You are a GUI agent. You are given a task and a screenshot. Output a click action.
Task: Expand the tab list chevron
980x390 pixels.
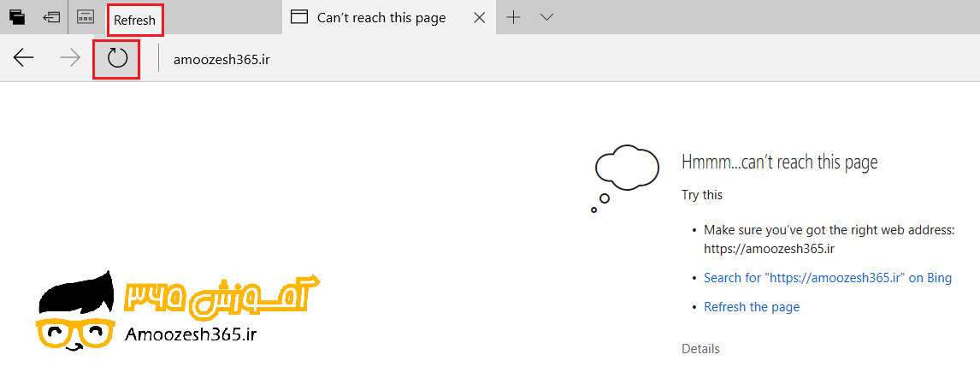[547, 17]
